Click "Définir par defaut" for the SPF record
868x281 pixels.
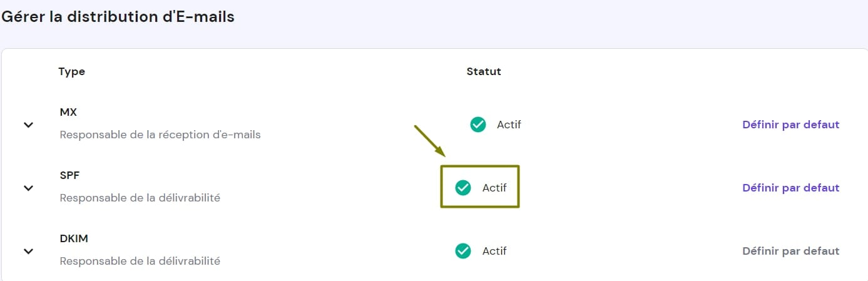coord(790,188)
